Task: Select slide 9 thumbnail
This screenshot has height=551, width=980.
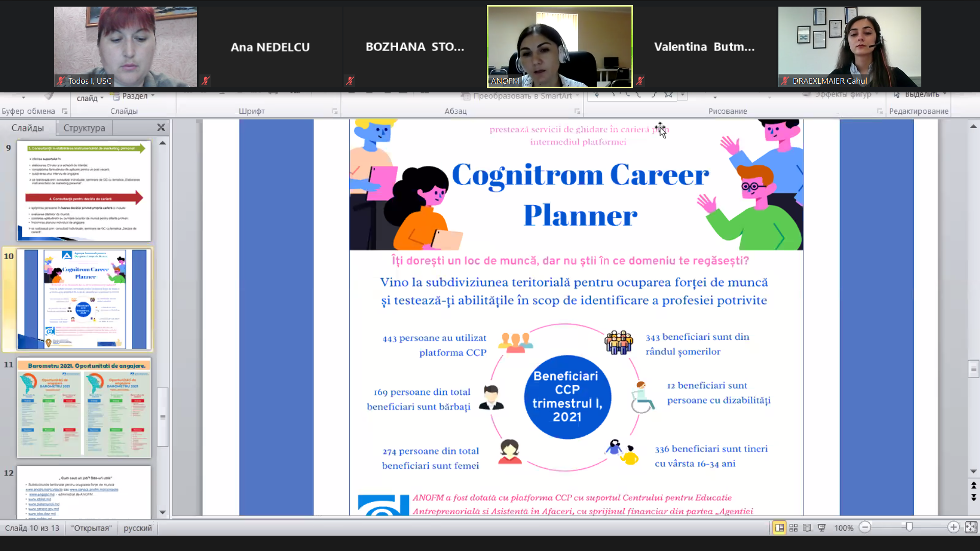Action: pos(84,191)
